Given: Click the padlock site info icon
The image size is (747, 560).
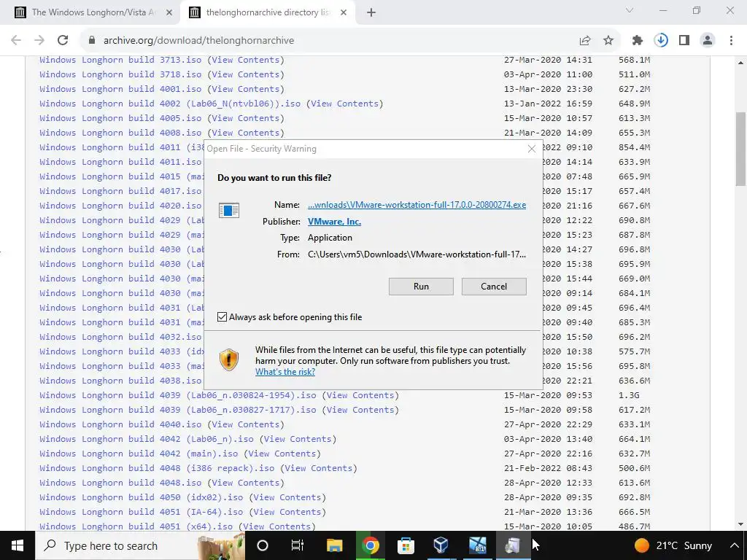Looking at the screenshot, I should (x=92, y=41).
